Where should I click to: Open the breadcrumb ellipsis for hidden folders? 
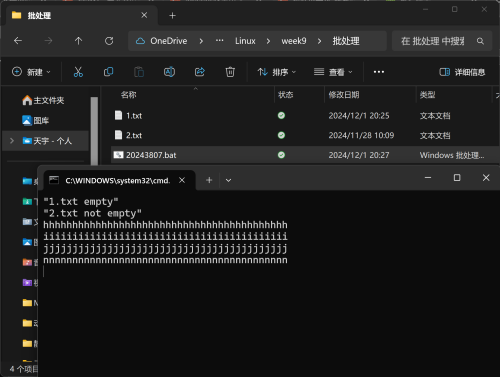tap(219, 41)
